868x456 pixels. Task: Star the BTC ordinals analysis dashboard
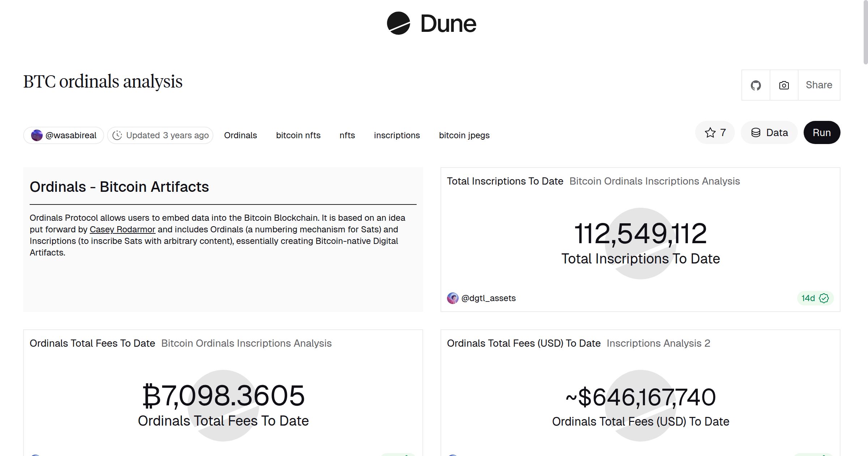coord(710,132)
